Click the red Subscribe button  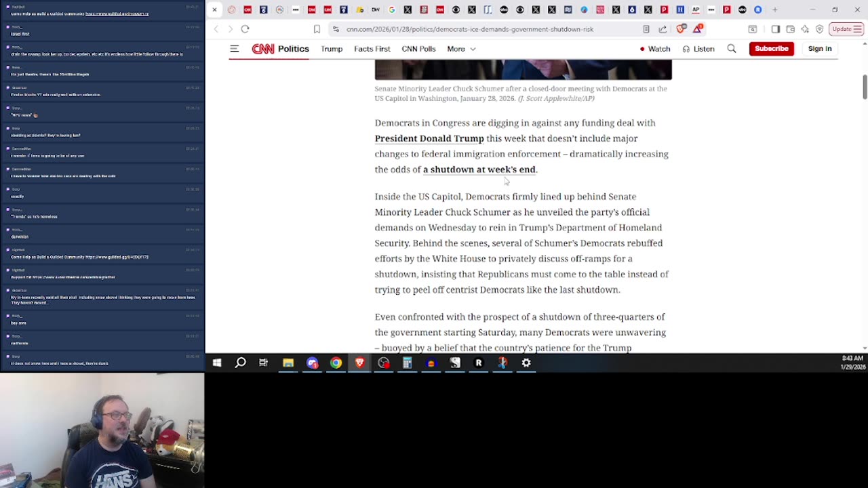[x=771, y=49]
